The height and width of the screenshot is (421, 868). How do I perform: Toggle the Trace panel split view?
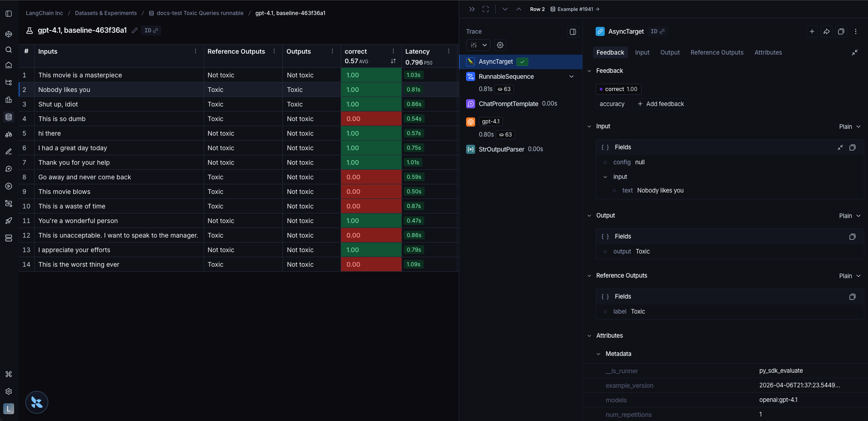coord(572,32)
